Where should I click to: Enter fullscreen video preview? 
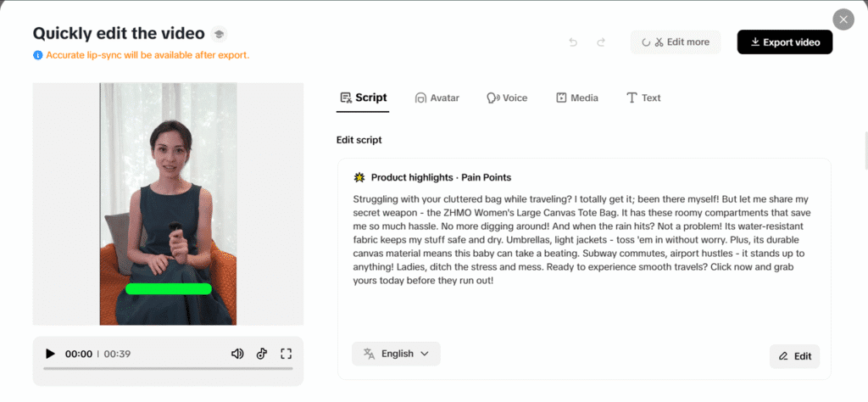click(x=286, y=354)
